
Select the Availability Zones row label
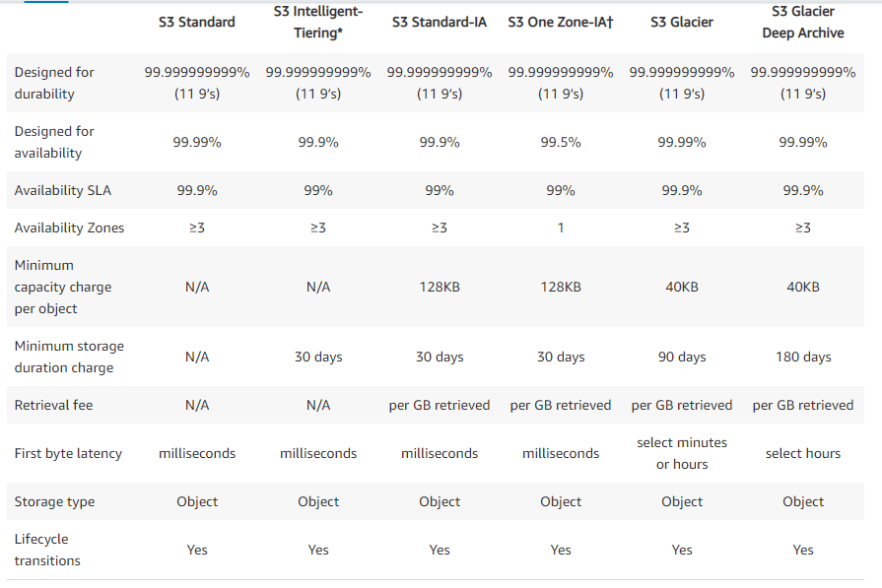[69, 228]
